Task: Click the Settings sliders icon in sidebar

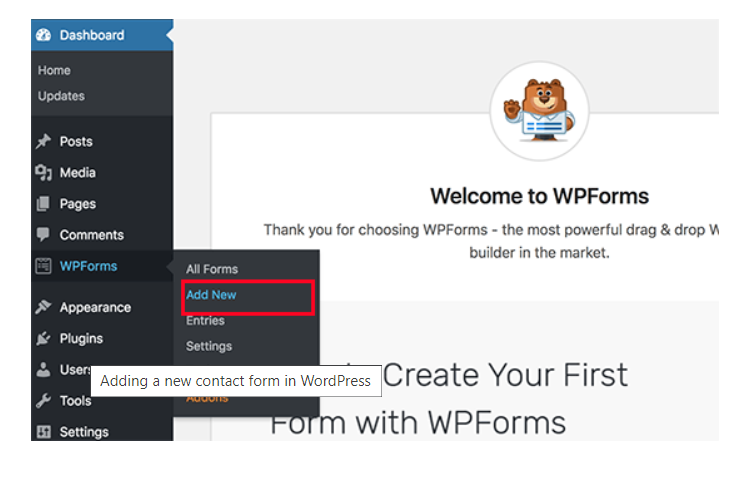Action: pos(43,432)
